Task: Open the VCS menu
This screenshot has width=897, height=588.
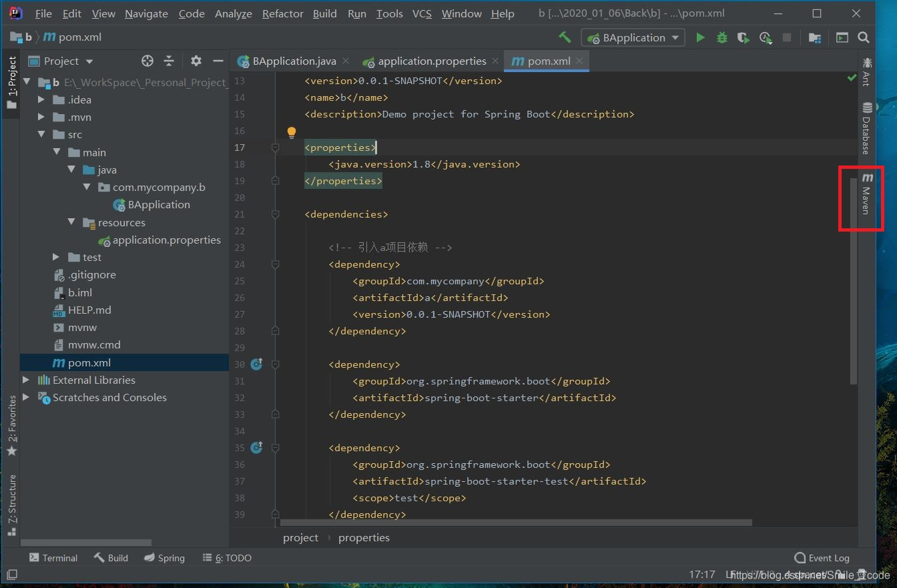Action: (422, 13)
